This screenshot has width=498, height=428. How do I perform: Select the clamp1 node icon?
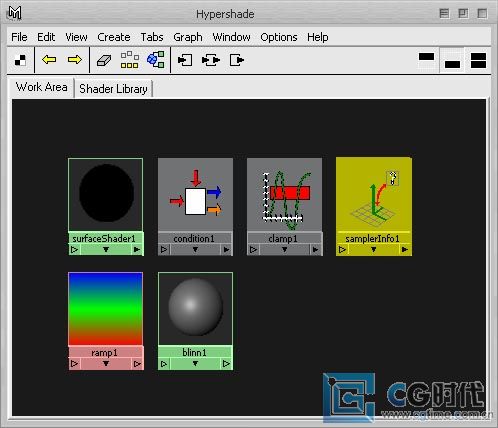[x=285, y=195]
